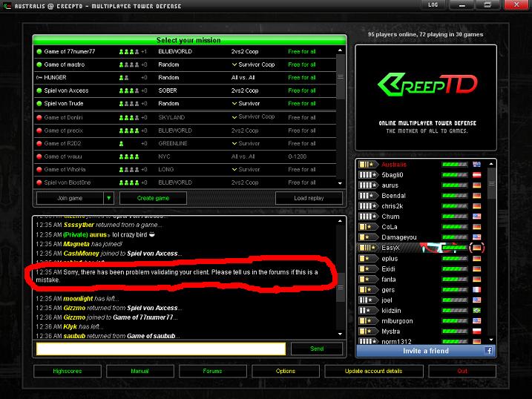Click the rank badge next to Damageyou

click(x=368, y=237)
